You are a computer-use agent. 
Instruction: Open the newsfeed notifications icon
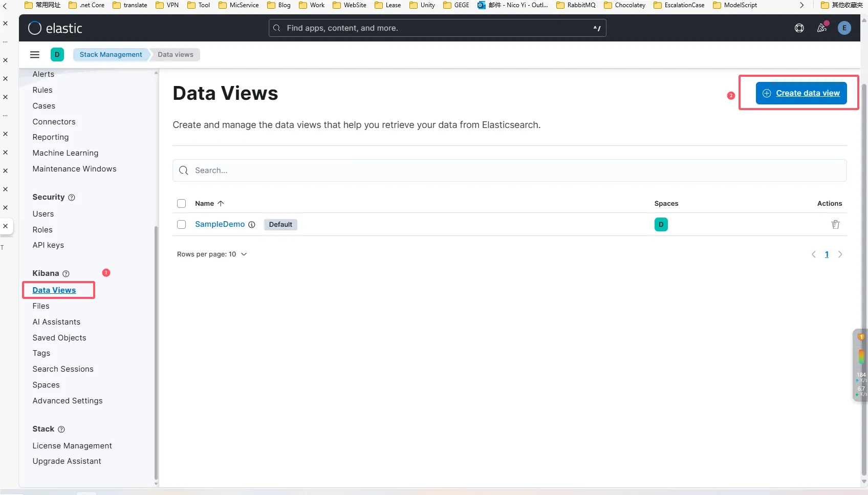click(x=822, y=28)
